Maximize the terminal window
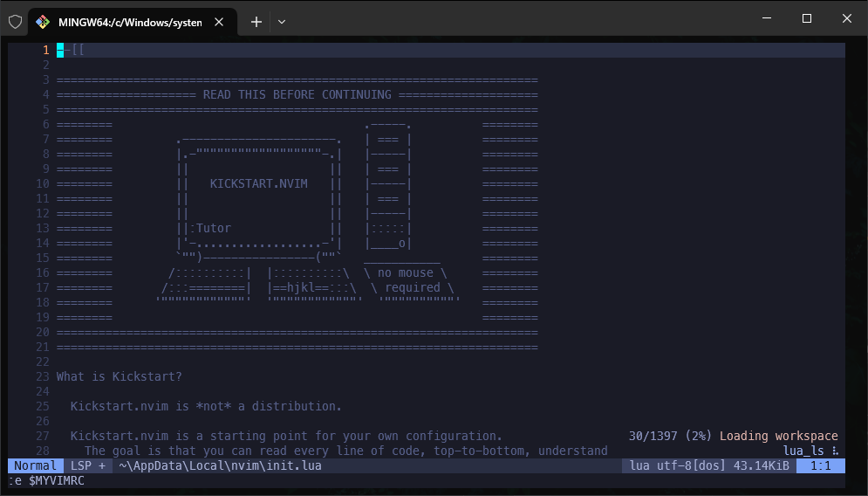Image resolution: width=868 pixels, height=496 pixels. pyautogui.click(x=807, y=18)
